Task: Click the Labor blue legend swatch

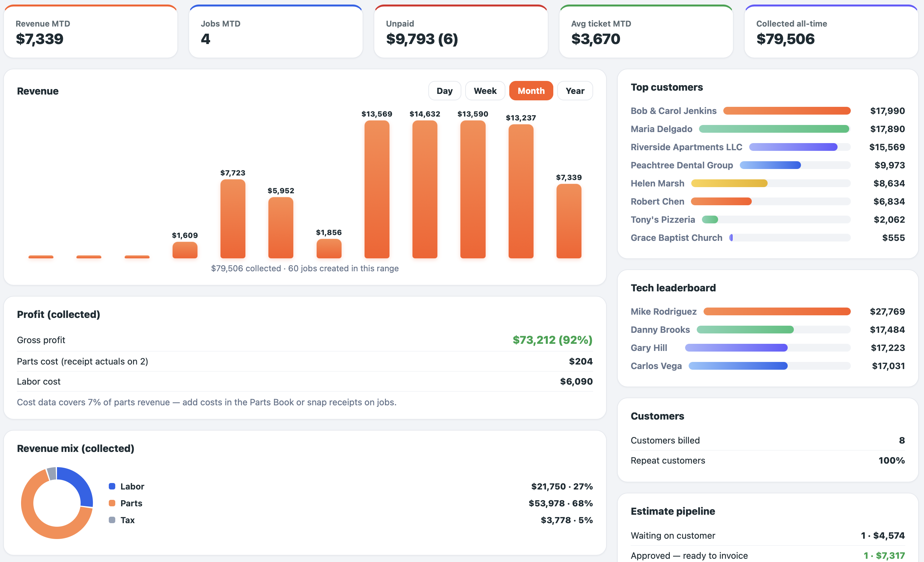Action: pos(112,486)
